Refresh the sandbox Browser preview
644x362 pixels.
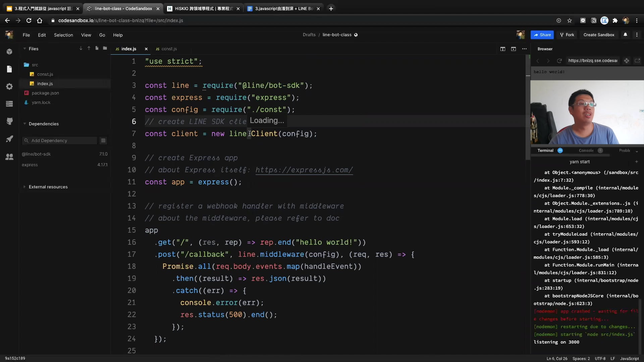pos(559,61)
